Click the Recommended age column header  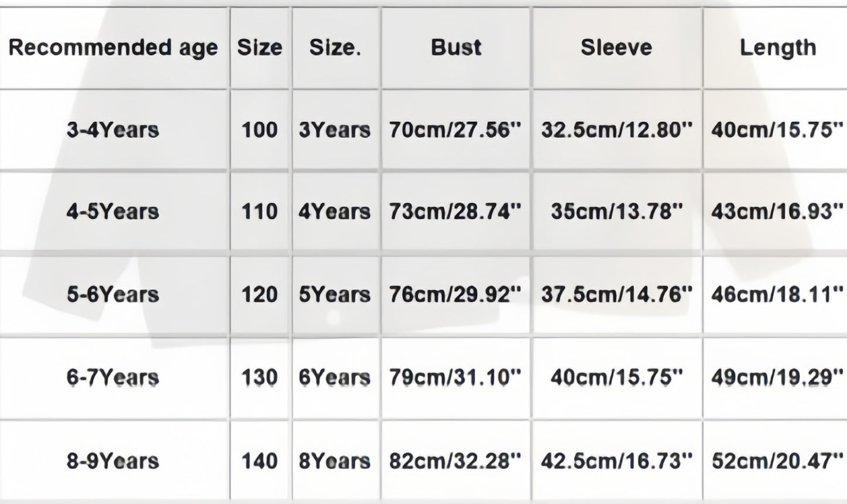[113, 48]
